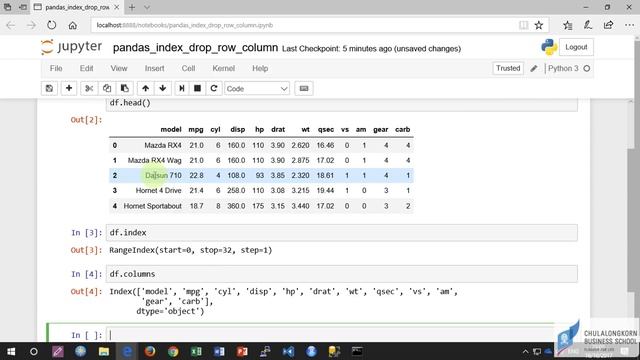The height and width of the screenshot is (360, 640).
Task: Cut selected cells with scissors icon
Action: tap(89, 89)
